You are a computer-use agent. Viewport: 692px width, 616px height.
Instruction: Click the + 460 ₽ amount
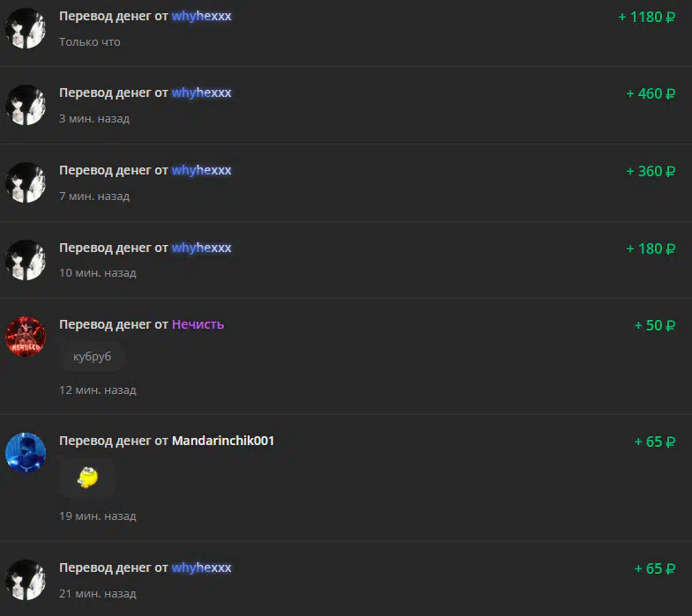tap(651, 94)
